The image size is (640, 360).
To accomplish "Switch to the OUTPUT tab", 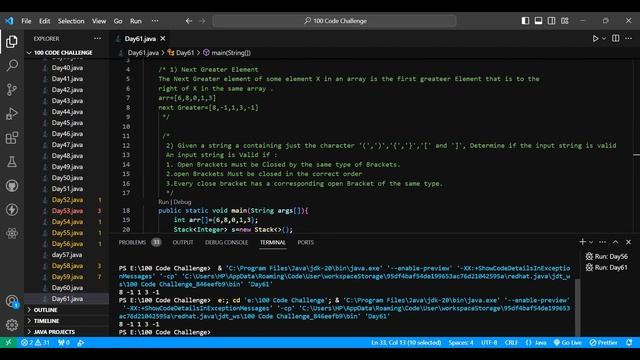I will click(182, 242).
